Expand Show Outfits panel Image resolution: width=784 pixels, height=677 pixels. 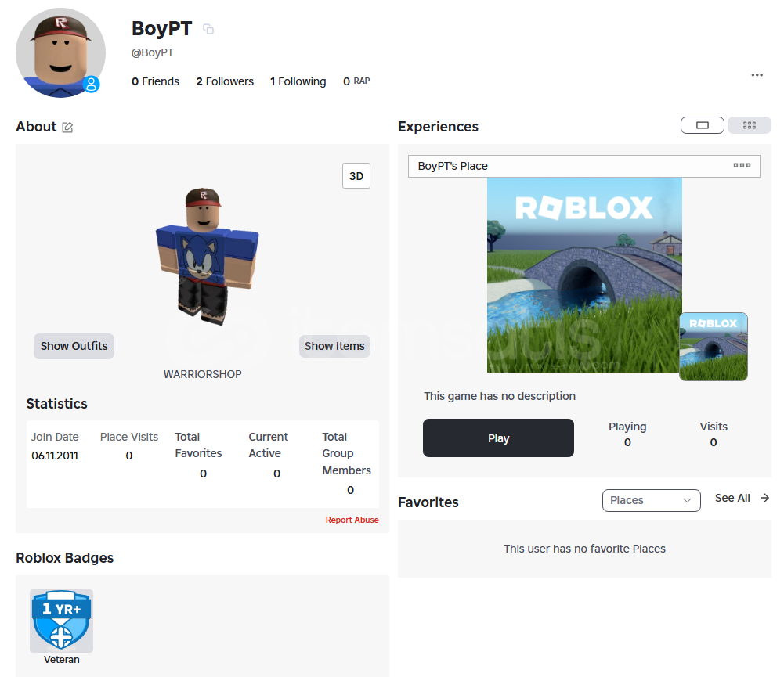(x=74, y=346)
